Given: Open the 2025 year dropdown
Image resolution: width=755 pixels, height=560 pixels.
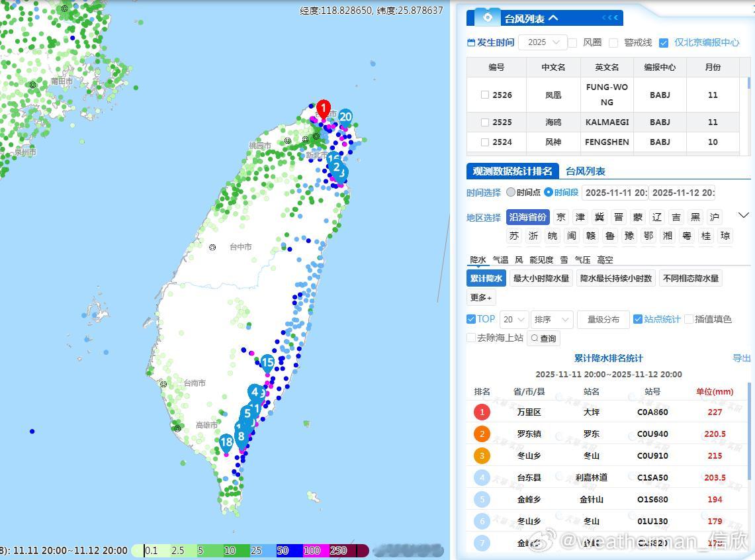Looking at the screenshot, I should (543, 42).
